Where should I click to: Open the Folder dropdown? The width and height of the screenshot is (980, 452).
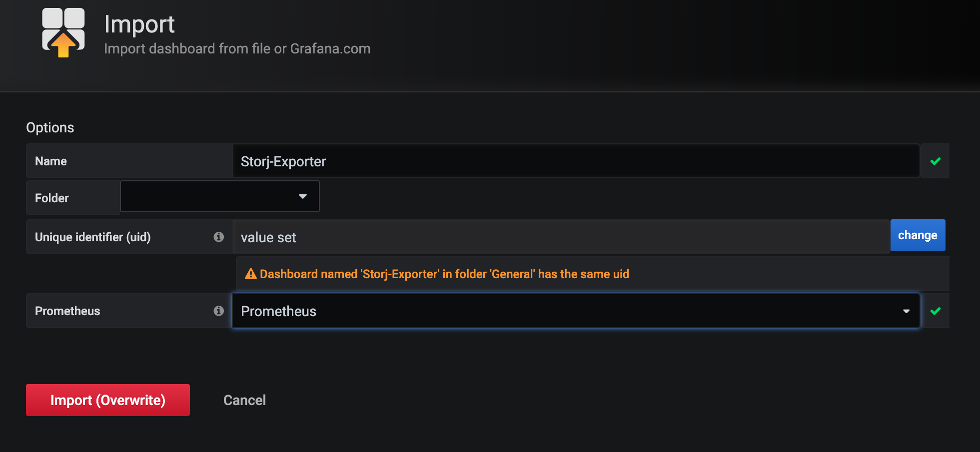coord(220,197)
